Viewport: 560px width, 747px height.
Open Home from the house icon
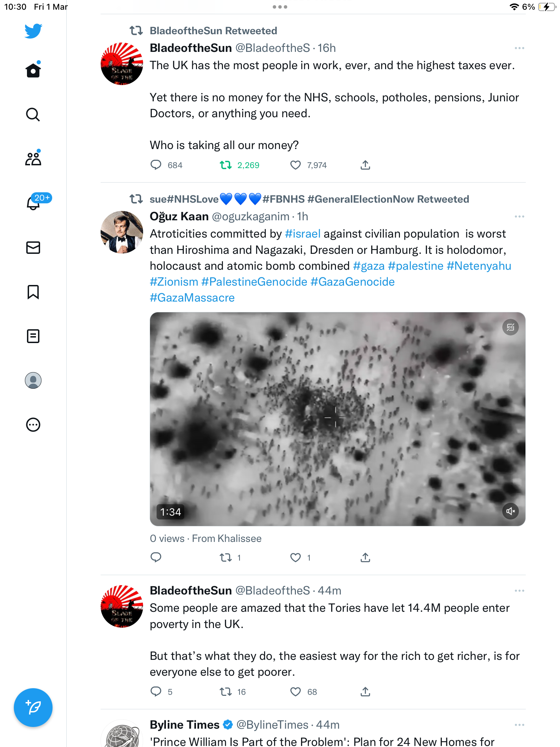point(33,70)
